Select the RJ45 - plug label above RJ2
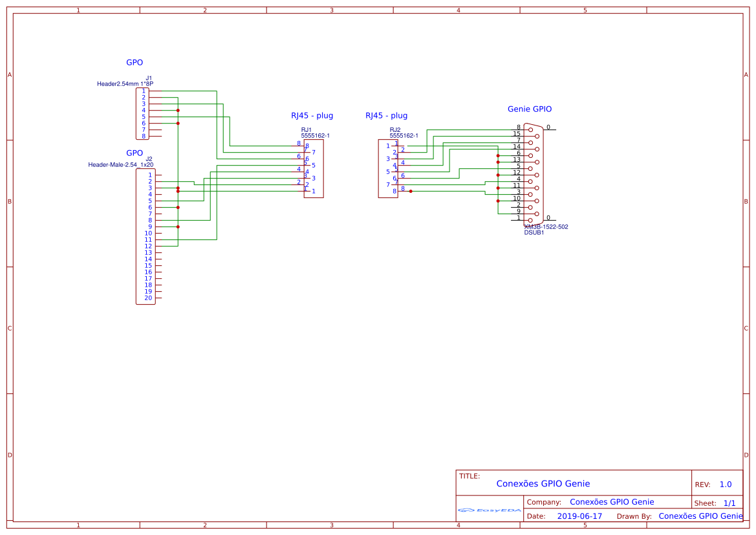This screenshot has width=756, height=535. 386,116
